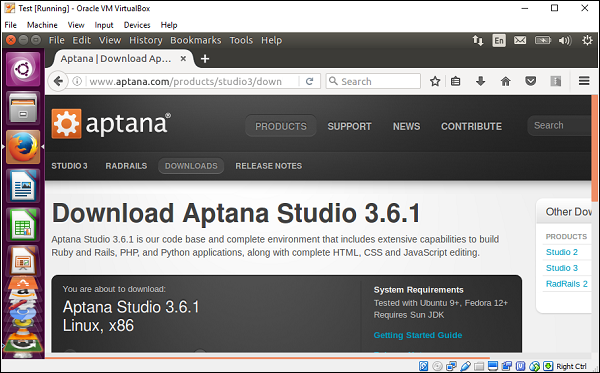This screenshot has height=373, width=600.
Task: Reload the page with the refresh icon
Action: pyautogui.click(x=310, y=81)
